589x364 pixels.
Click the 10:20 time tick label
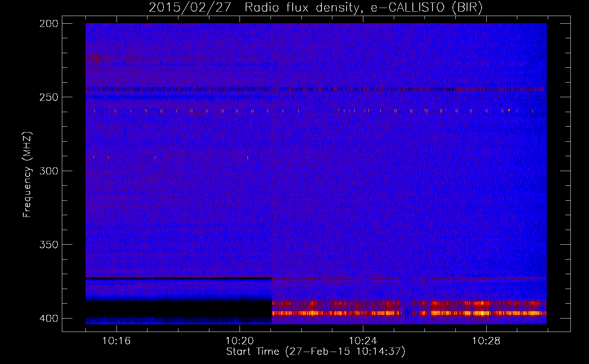(240, 341)
